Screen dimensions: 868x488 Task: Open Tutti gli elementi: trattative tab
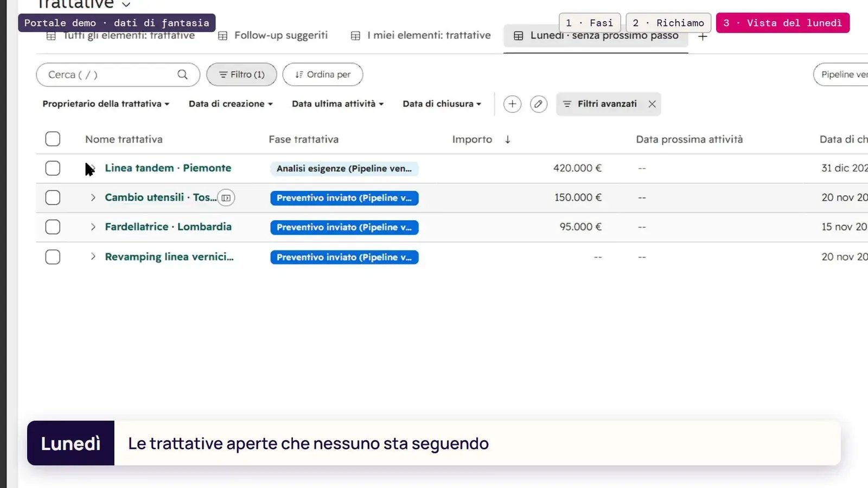pos(120,36)
